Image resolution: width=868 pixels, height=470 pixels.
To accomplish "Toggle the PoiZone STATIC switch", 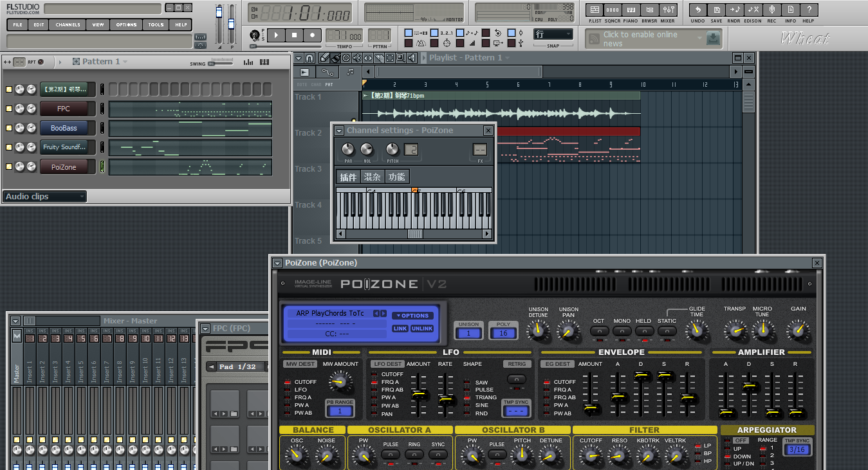I will [x=667, y=332].
